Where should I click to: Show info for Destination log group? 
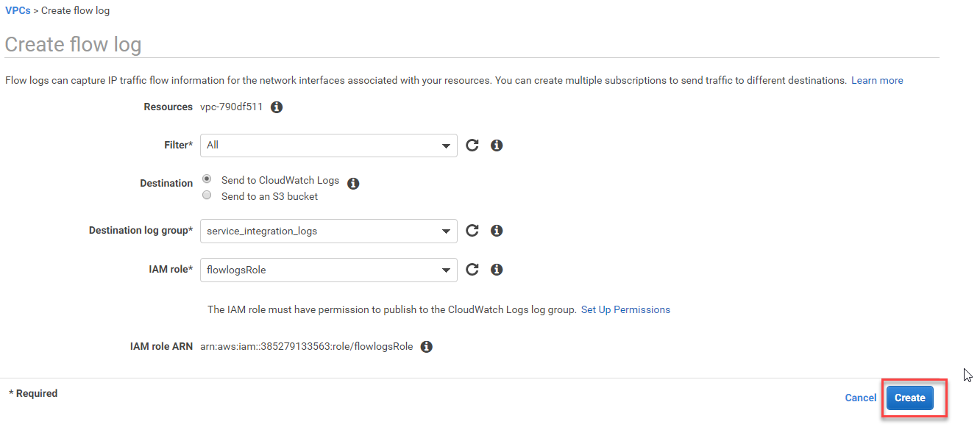(497, 231)
